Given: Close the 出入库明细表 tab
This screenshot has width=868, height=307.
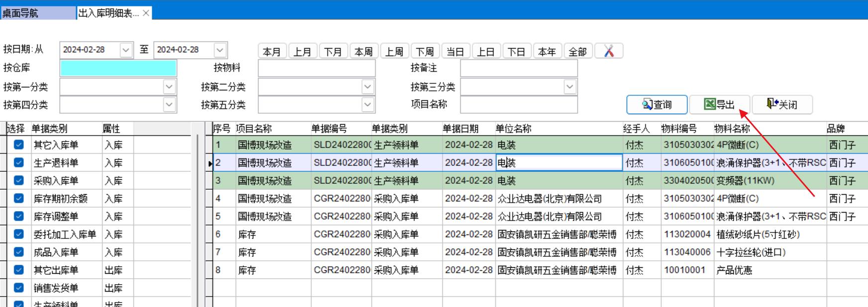Looking at the screenshot, I should point(146,13).
